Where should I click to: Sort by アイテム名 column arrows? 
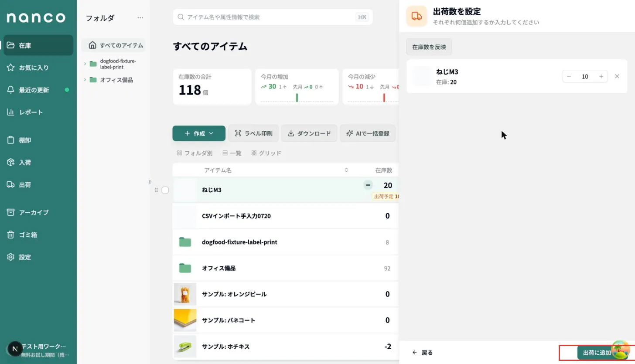(346, 170)
